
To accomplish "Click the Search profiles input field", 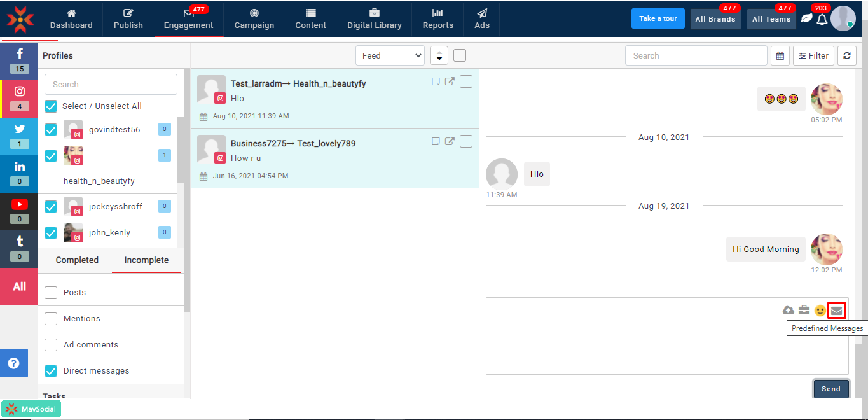I will 111,85.
